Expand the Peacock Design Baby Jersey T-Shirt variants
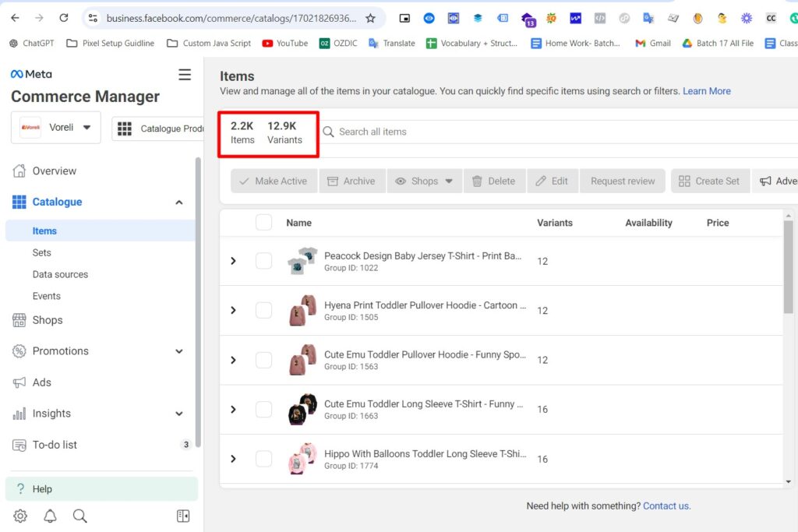 pos(233,261)
